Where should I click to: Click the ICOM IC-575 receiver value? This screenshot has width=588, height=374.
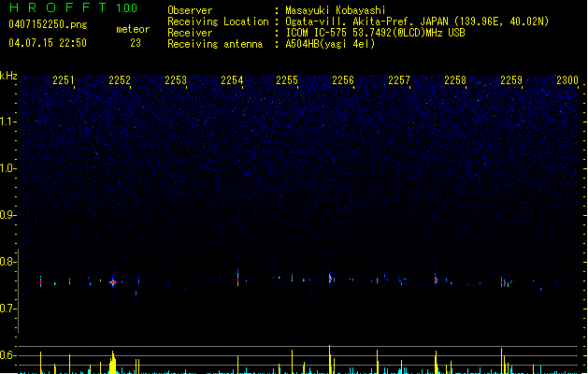(375, 33)
